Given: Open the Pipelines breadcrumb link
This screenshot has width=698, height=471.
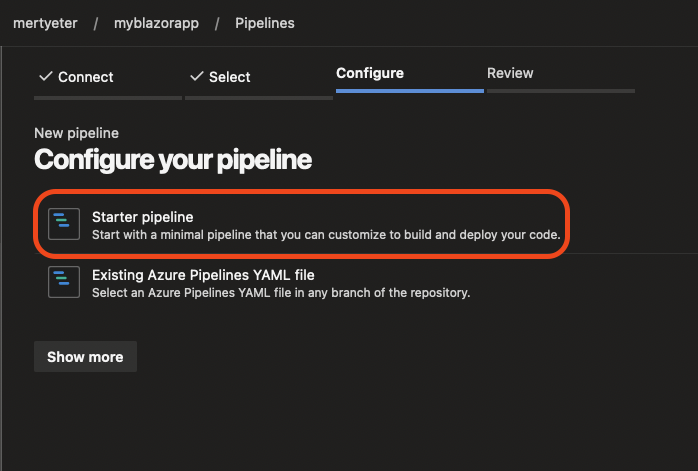Looking at the screenshot, I should point(265,23).
